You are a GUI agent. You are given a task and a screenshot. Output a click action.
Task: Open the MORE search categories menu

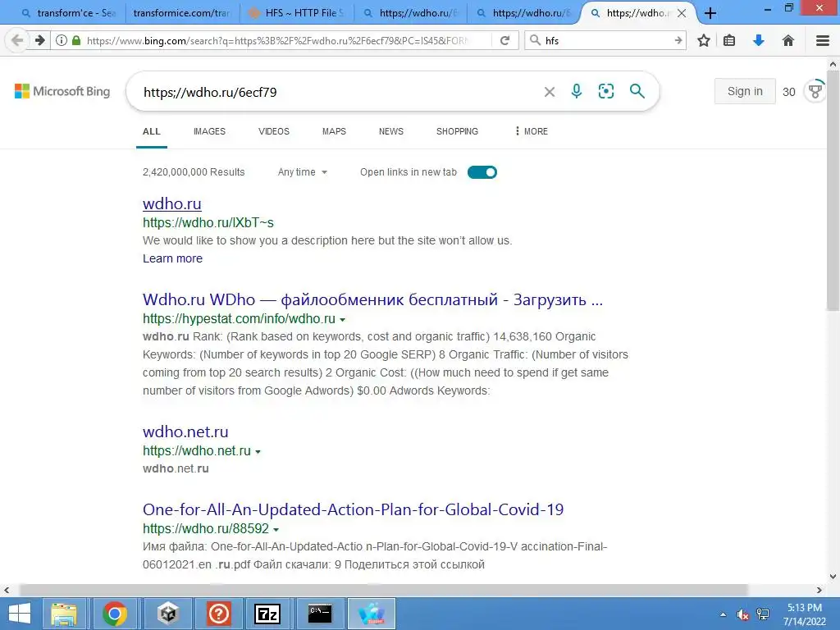[532, 131]
